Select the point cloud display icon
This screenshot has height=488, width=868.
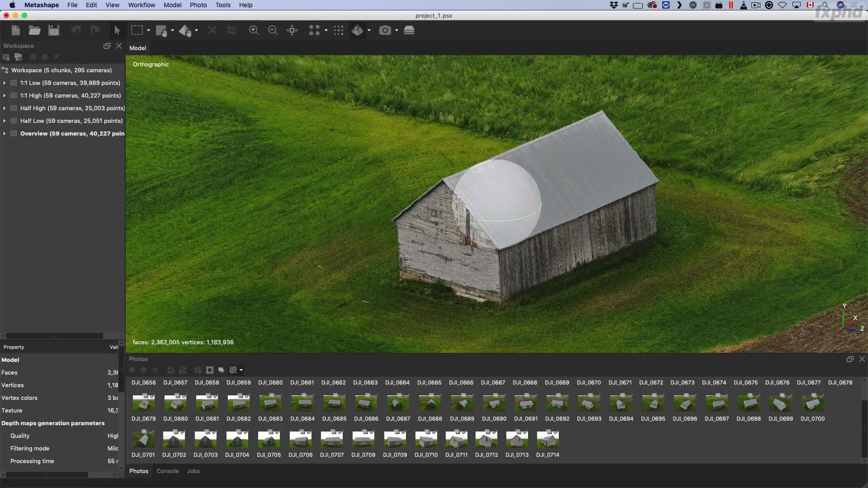[x=338, y=30]
